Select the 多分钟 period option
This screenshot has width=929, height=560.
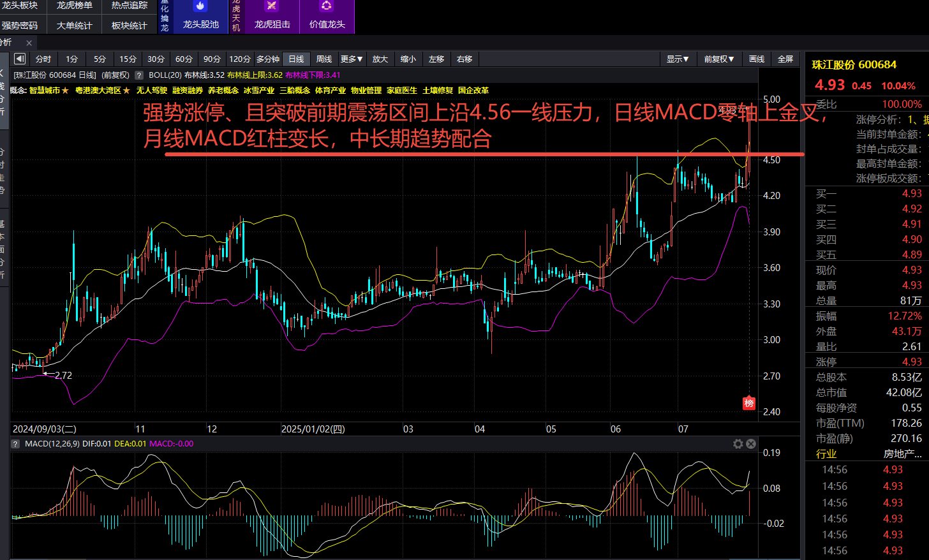click(268, 59)
